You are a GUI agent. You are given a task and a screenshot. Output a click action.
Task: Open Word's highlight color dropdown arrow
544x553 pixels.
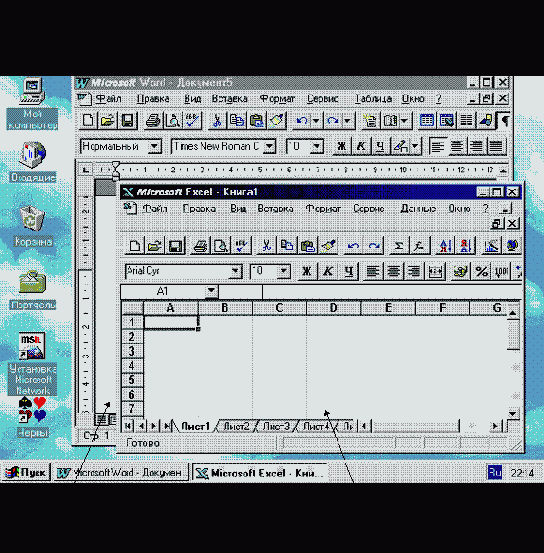coord(415,146)
